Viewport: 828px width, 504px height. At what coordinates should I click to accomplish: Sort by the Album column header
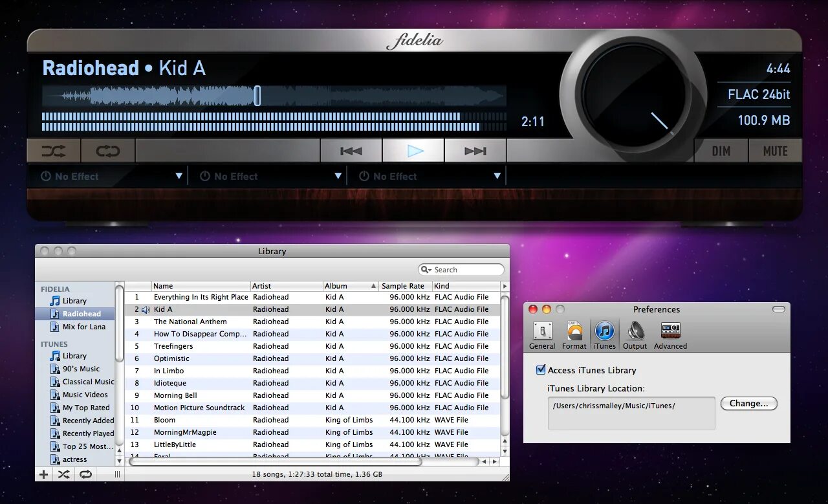[x=351, y=286]
